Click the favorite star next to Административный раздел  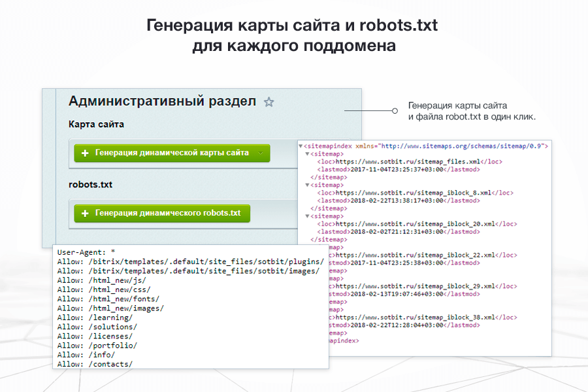click(269, 102)
